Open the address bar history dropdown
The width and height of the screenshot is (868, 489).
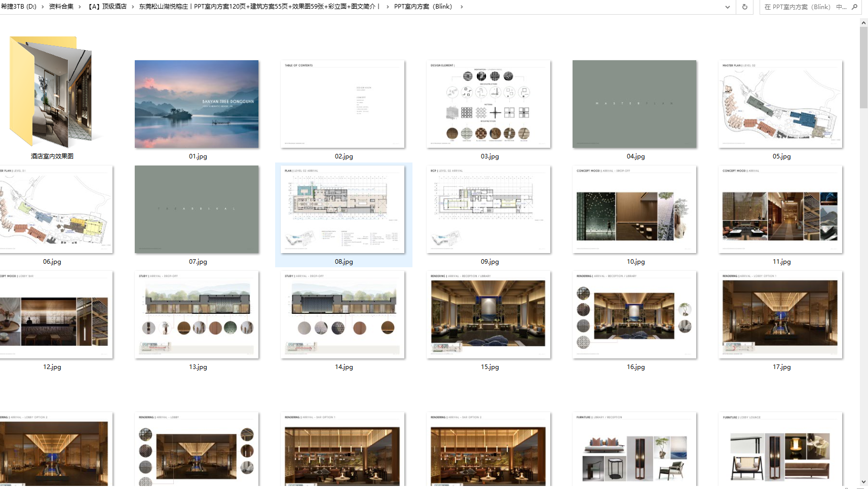coord(728,7)
